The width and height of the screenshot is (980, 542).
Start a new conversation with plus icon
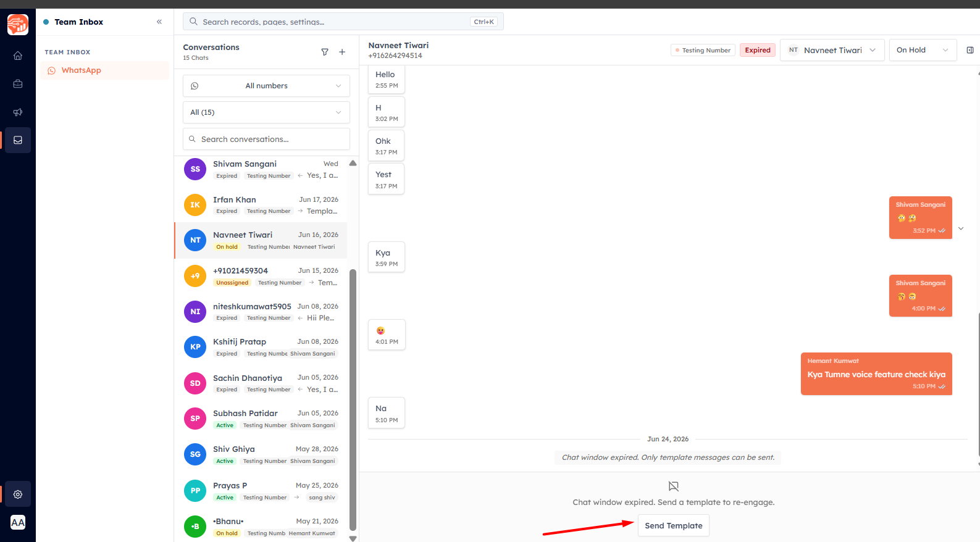coord(342,52)
